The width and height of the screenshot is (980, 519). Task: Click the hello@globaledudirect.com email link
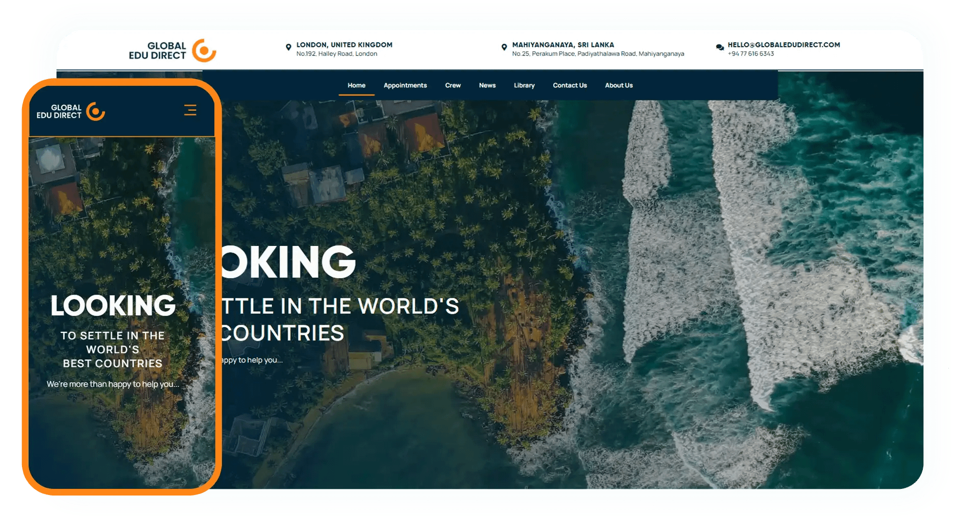tap(783, 45)
